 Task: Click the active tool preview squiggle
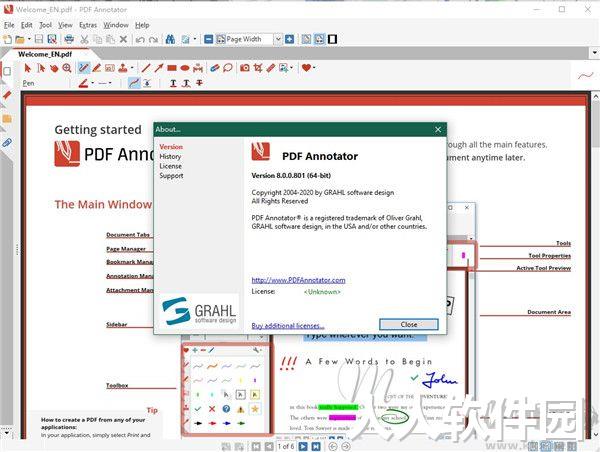coord(585,75)
